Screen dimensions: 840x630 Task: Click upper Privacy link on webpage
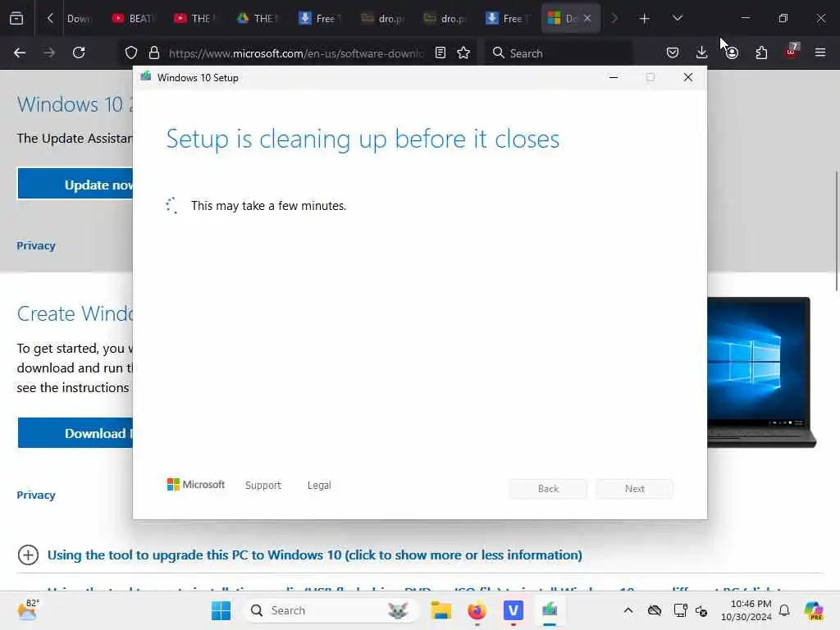tap(36, 246)
